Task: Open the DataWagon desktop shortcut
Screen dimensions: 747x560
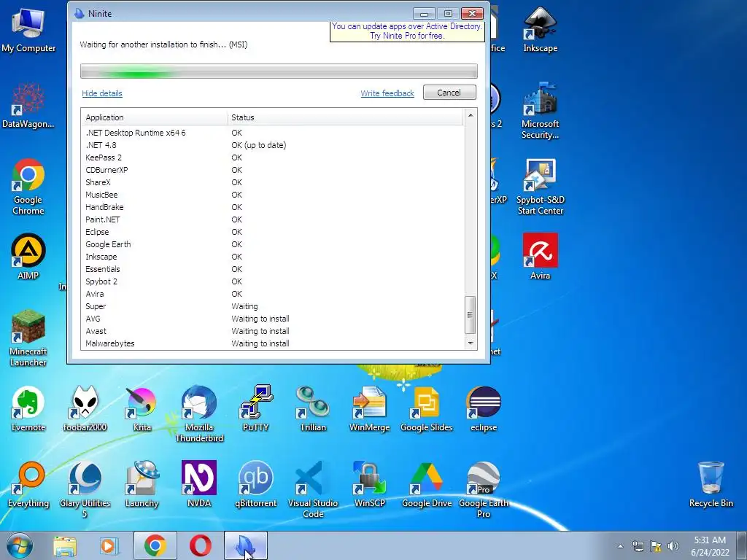Action: pos(28,106)
